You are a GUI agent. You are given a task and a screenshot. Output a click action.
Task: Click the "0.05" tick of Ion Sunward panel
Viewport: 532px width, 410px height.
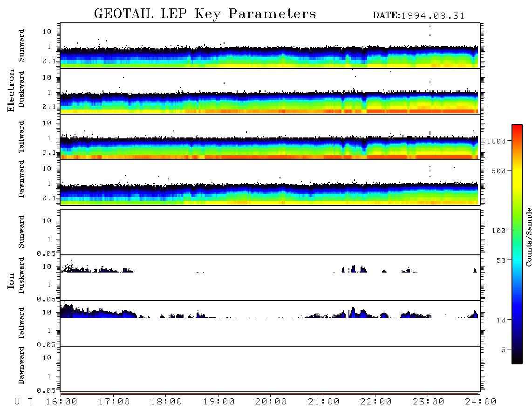[46, 253]
